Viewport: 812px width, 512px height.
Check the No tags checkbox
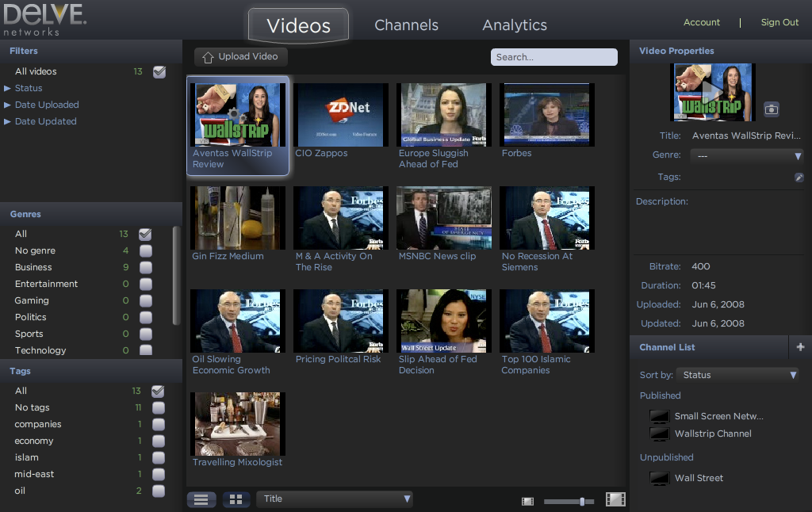(159, 408)
